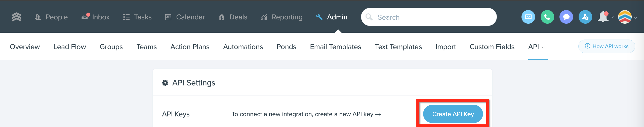This screenshot has height=127, width=644.
Task: Open the How API works link
Action: point(607,46)
